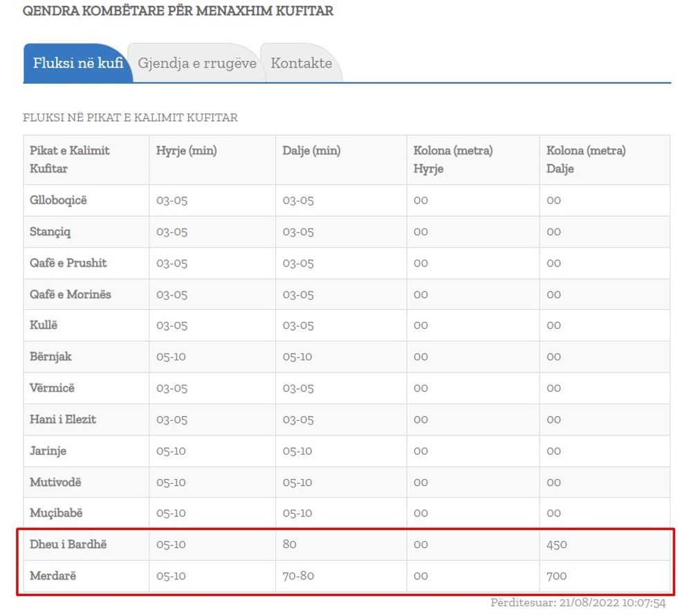Image resolution: width=678 pixels, height=616 pixels.
Task: Click the Dheu i Bardhë row name
Action: (68, 544)
